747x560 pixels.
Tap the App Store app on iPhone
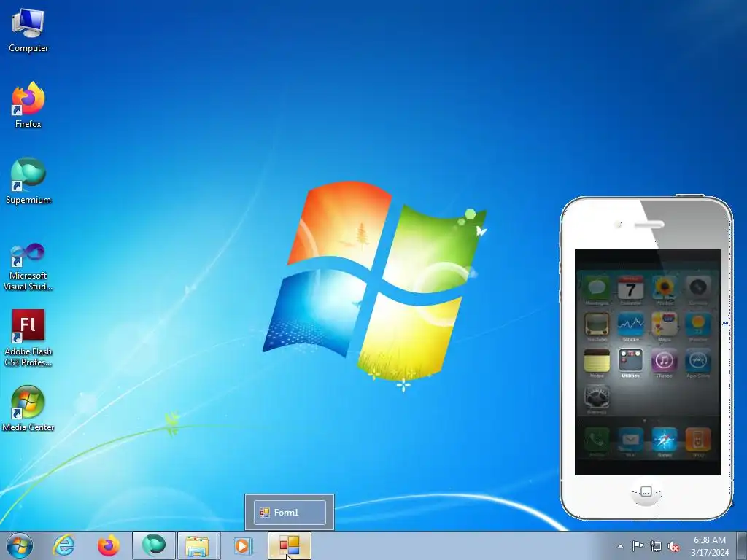698,362
